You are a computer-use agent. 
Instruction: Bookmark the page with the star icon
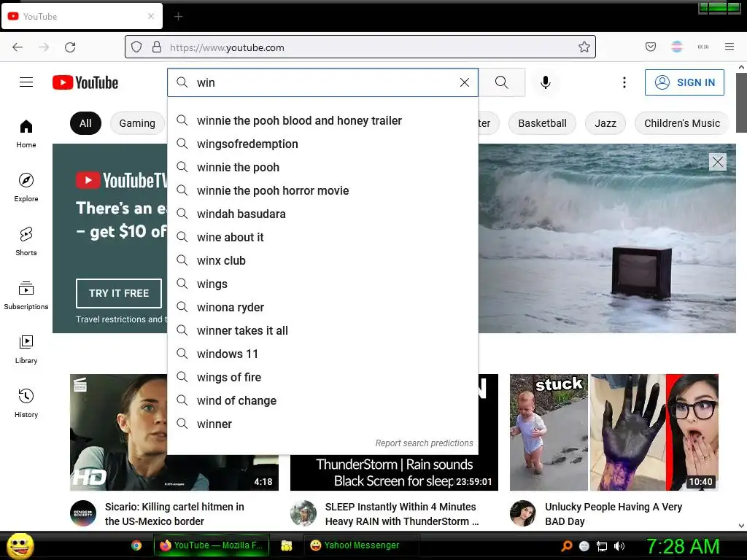click(584, 47)
